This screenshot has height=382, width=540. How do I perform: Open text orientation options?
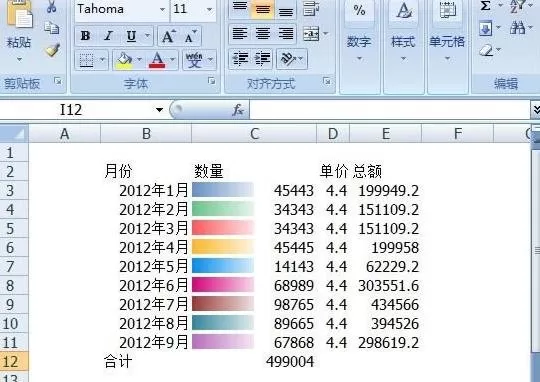coord(291,59)
